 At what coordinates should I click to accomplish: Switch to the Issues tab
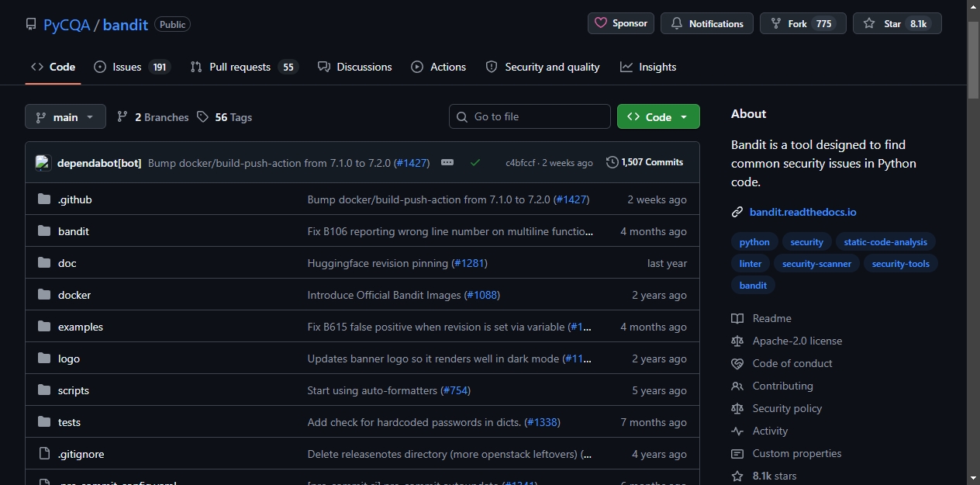coord(132,67)
